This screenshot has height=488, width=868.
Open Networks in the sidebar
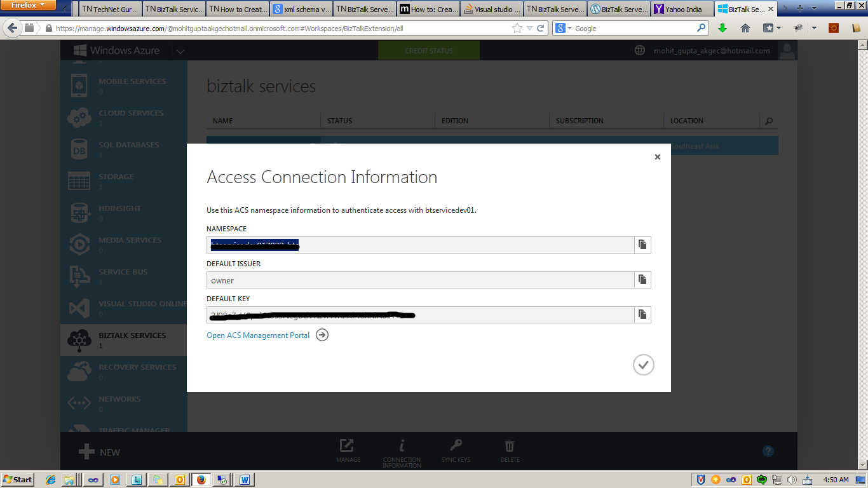[124, 403]
